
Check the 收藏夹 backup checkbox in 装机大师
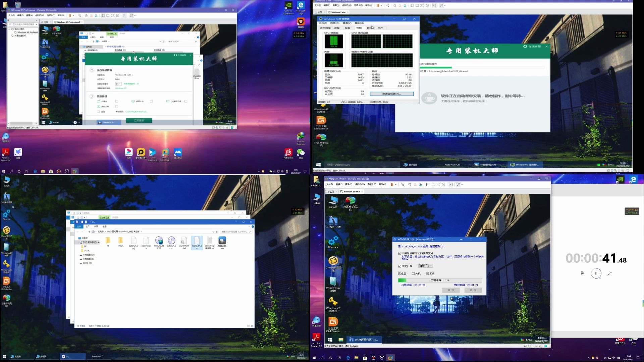[x=117, y=101]
